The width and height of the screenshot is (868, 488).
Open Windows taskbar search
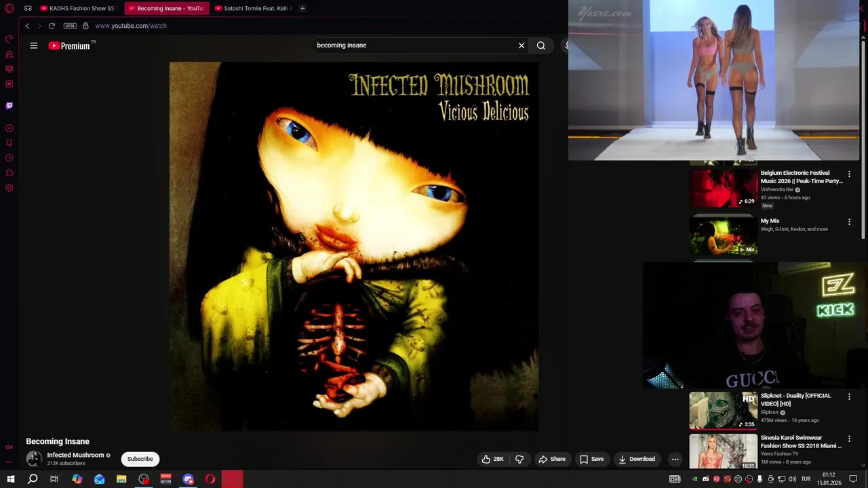click(33, 479)
